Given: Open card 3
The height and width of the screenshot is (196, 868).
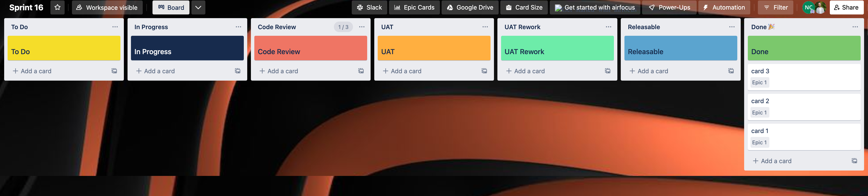Looking at the screenshot, I should 804,77.
